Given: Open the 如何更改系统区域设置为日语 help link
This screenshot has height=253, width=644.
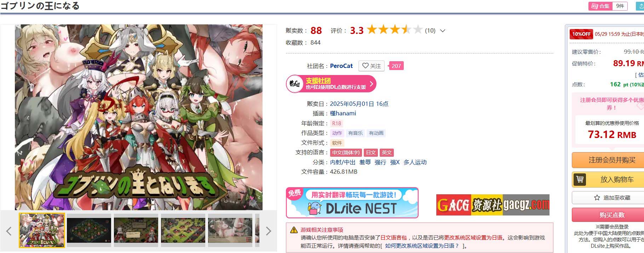Looking at the screenshot, I should 421,246.
